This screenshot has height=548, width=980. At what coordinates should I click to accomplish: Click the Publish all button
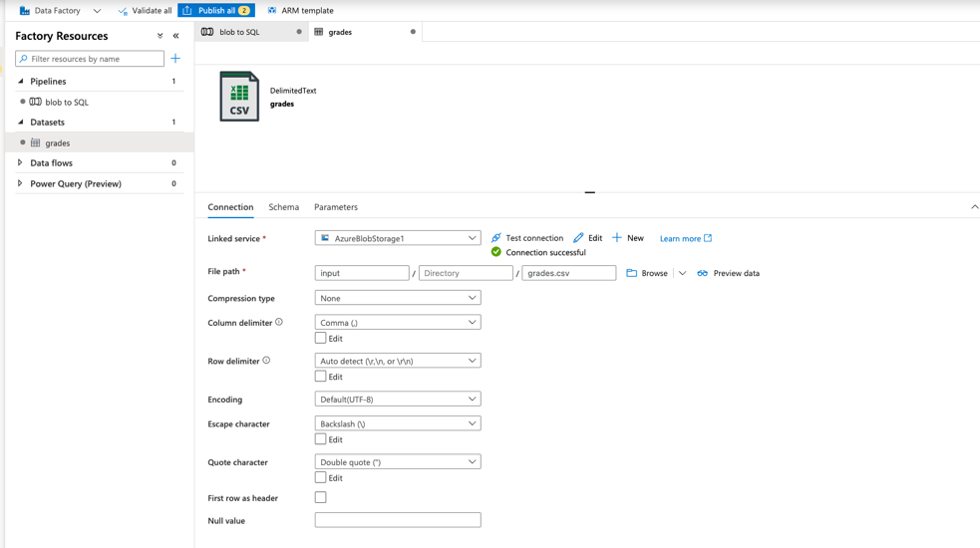(216, 10)
